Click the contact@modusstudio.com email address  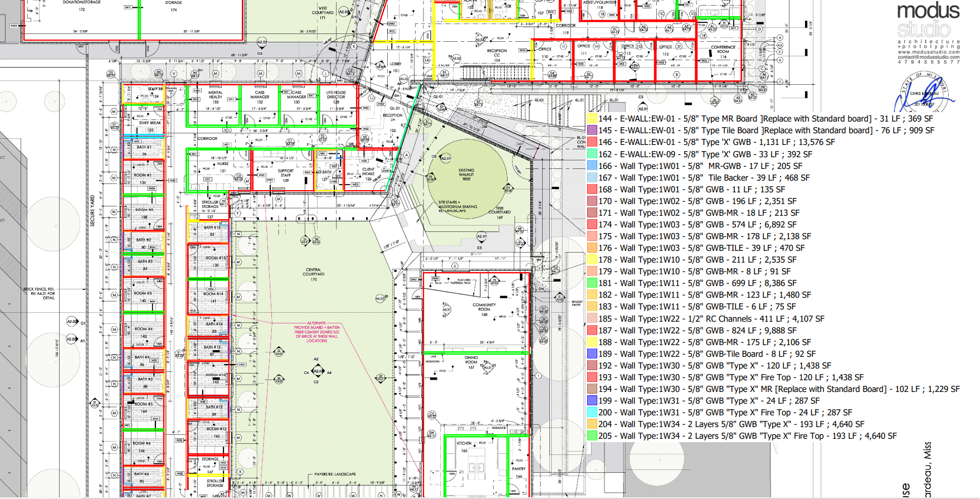point(929,57)
